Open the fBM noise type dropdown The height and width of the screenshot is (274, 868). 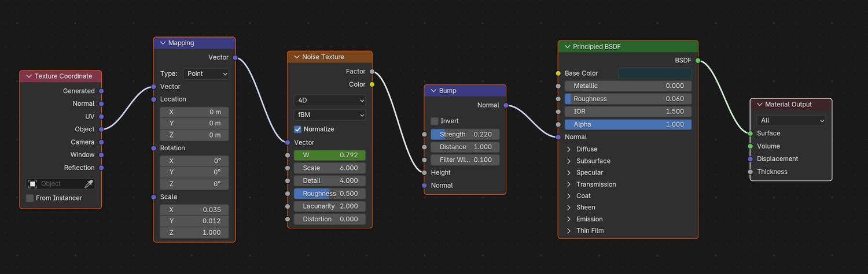tap(330, 115)
